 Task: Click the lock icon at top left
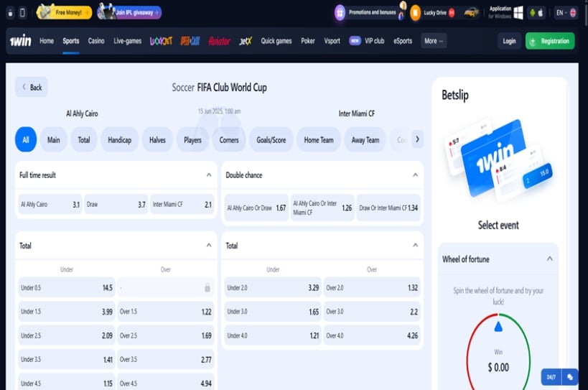(11, 13)
